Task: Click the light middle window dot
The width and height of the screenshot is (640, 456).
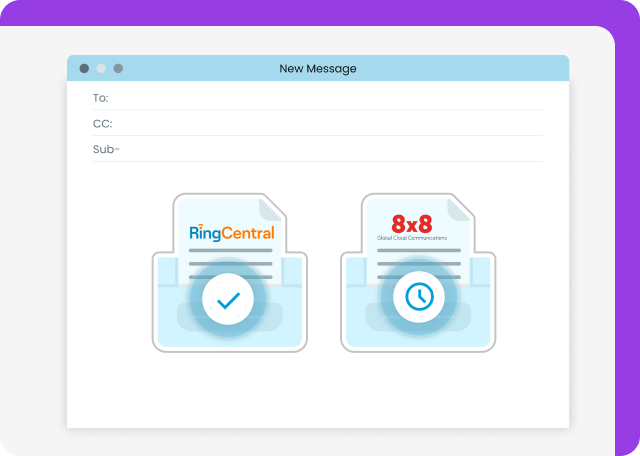Action: pos(101,69)
